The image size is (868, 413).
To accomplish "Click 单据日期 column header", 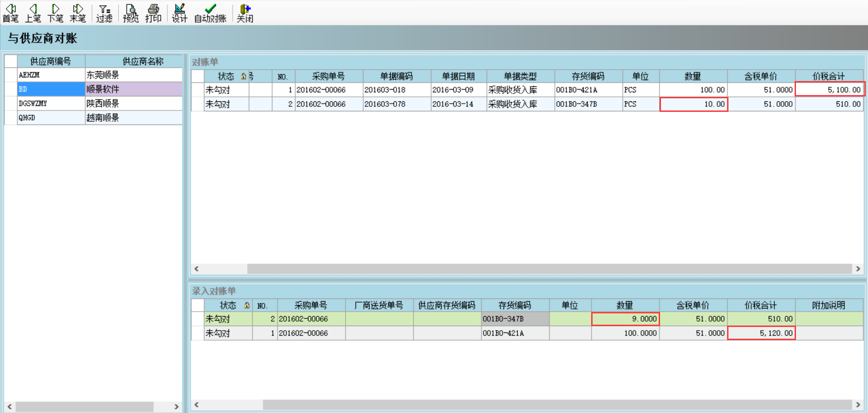I will (458, 76).
